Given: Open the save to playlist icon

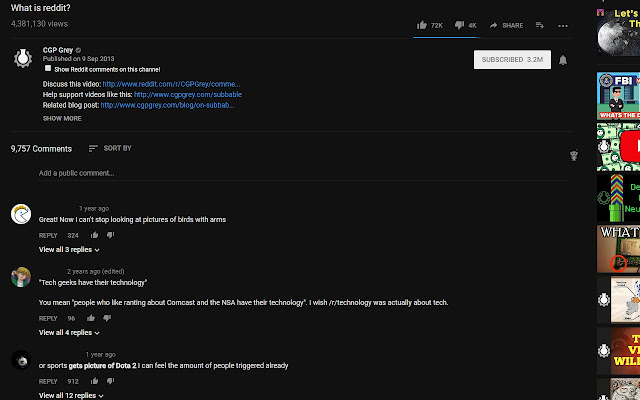Looking at the screenshot, I should point(540,25).
